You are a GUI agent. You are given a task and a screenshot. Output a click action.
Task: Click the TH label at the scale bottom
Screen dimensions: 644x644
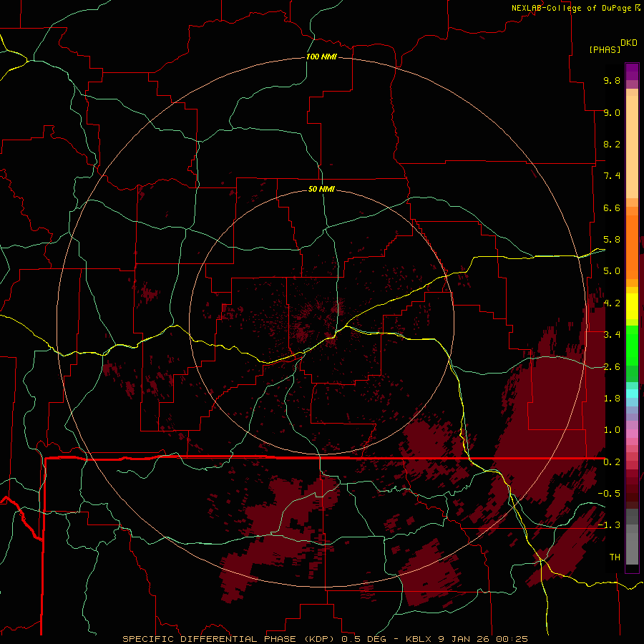coord(615,557)
